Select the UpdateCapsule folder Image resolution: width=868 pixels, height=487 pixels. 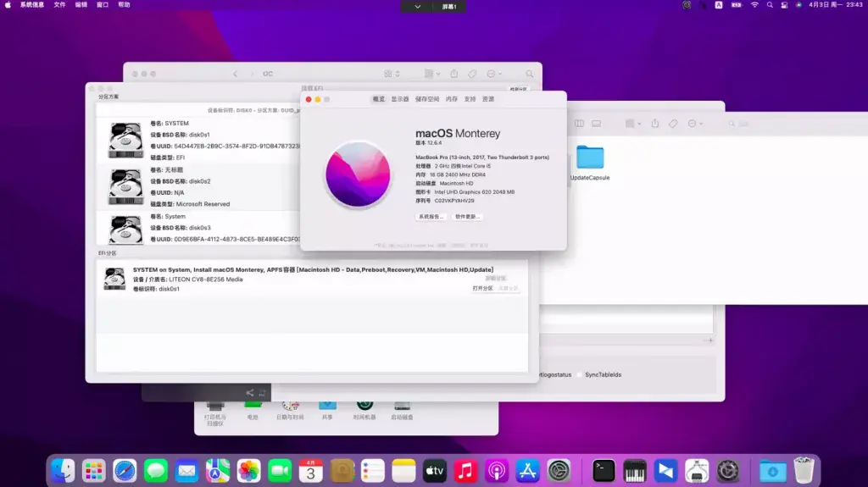coord(590,162)
